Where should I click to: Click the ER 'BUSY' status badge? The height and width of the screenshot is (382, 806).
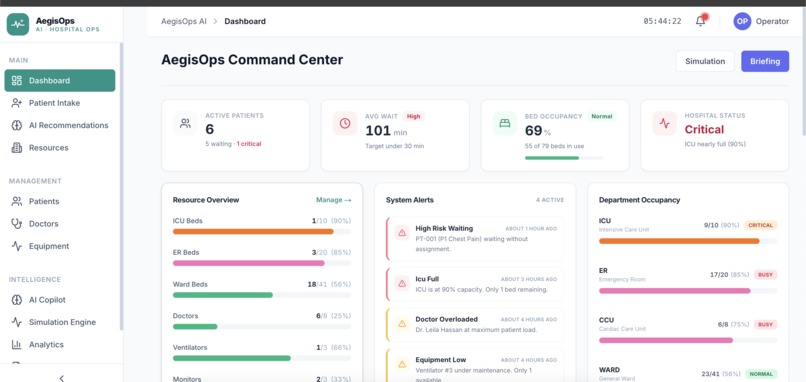pyautogui.click(x=765, y=275)
